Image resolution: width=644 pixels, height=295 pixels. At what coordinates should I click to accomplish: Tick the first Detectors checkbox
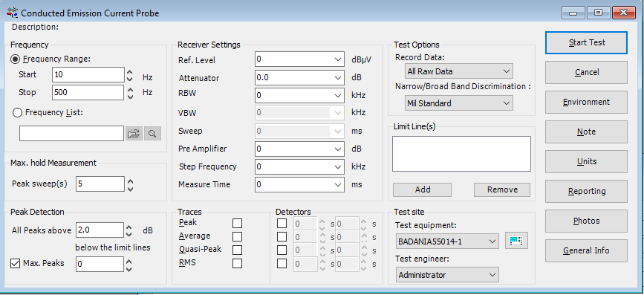pos(282,223)
